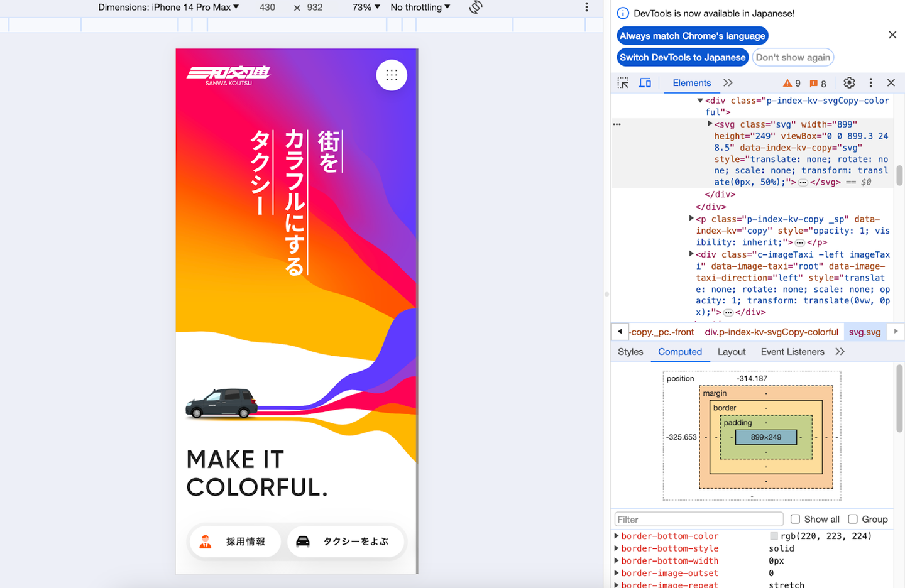Click the ellipsis inside the svg tag
This screenshot has width=905, height=588.
[803, 183]
